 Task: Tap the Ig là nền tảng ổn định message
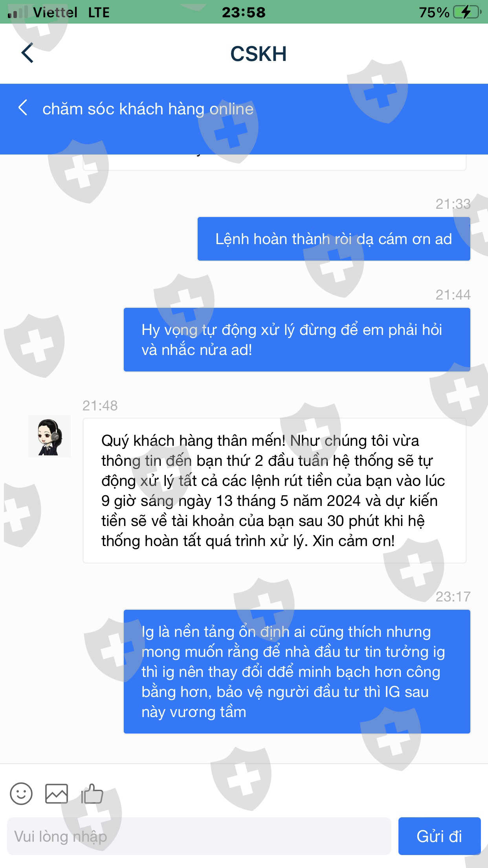point(297,671)
